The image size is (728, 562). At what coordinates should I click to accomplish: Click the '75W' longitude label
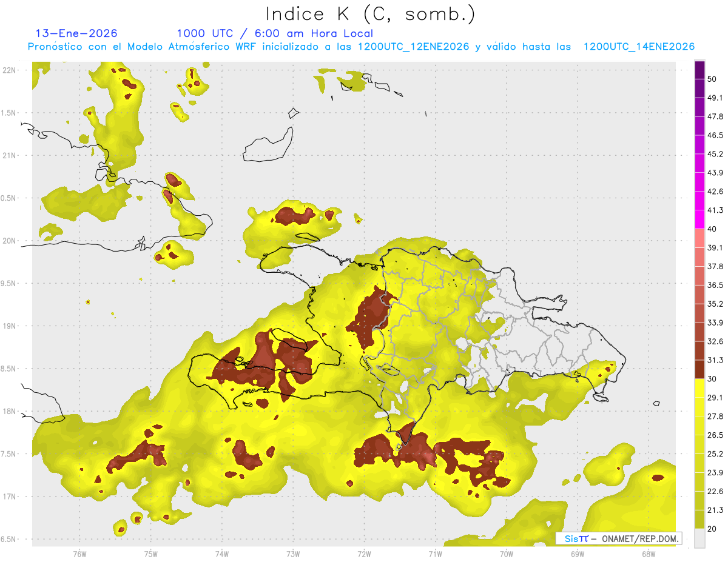(x=151, y=554)
